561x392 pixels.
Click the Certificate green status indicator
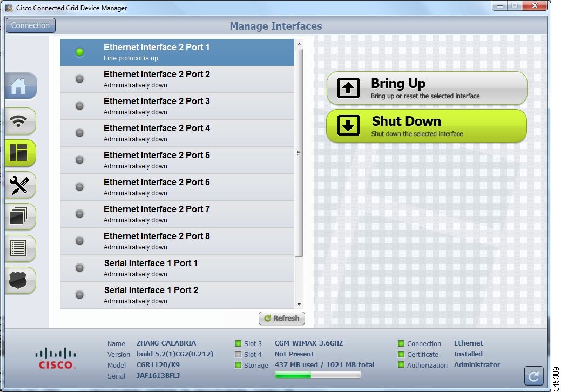click(x=401, y=354)
